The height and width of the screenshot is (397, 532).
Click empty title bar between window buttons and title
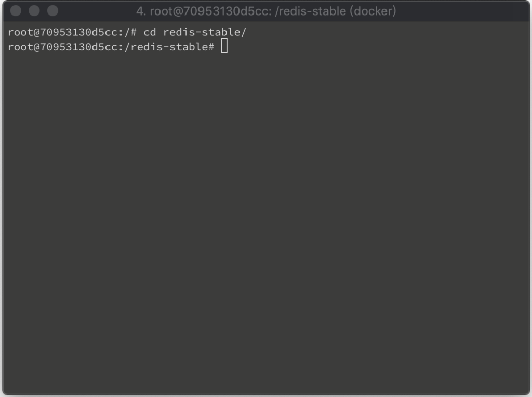click(x=97, y=11)
